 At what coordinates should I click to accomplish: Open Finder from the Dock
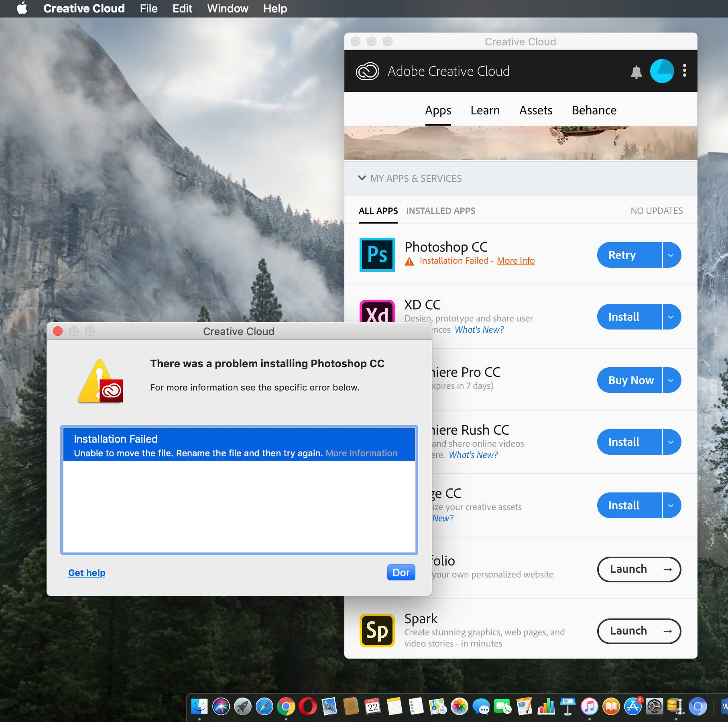(199, 707)
